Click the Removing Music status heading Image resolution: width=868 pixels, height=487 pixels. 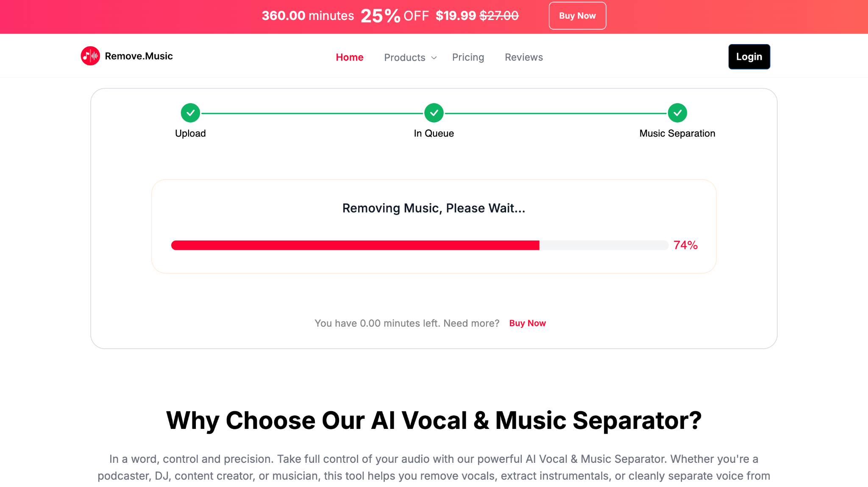tap(433, 208)
